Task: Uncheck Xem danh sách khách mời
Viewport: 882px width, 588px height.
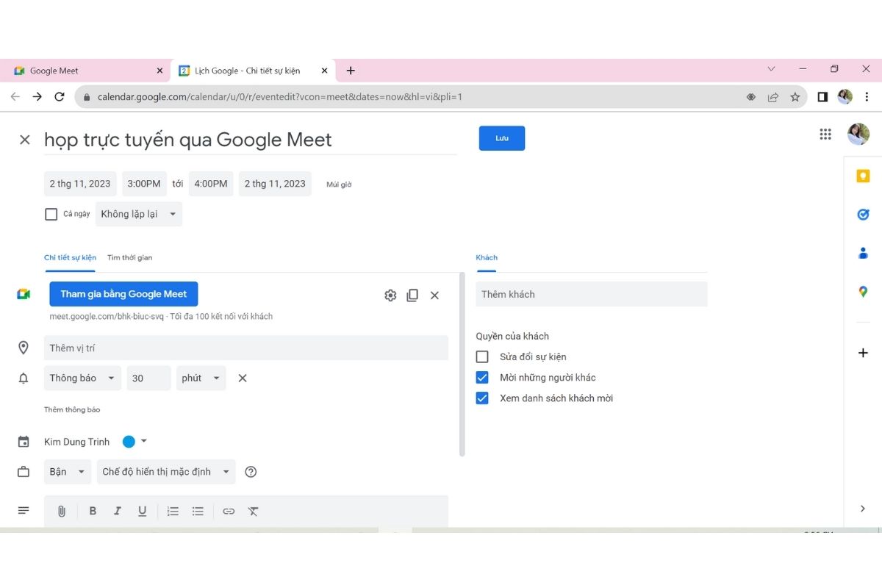Action: point(482,398)
